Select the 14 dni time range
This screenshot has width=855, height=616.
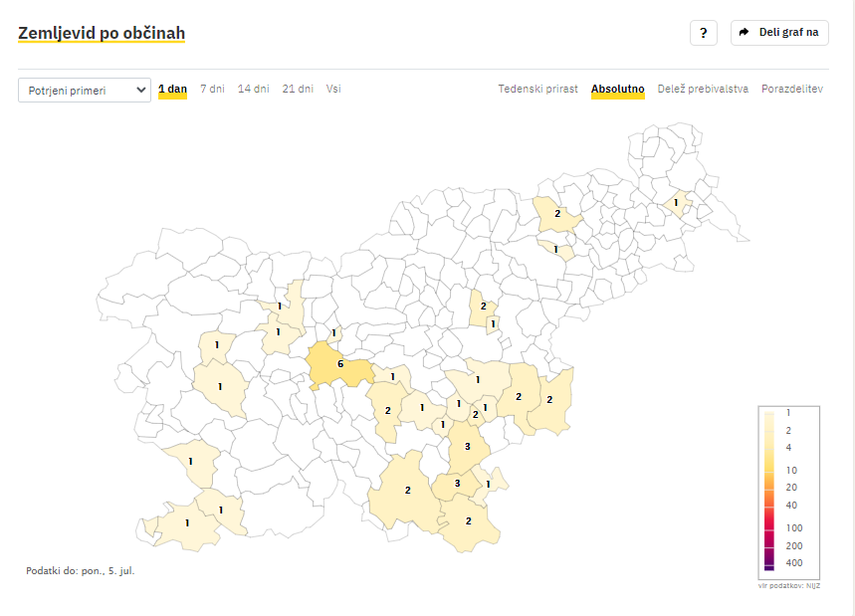click(253, 89)
